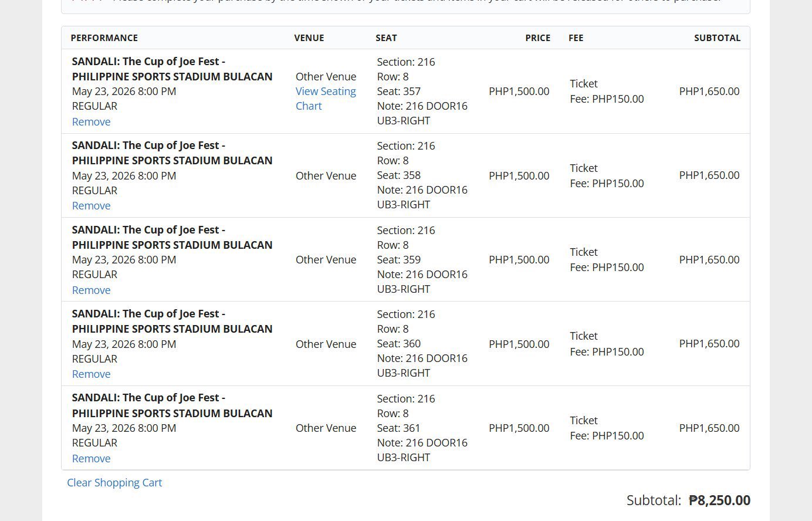Click the PERFORMANCE column header

coord(104,38)
